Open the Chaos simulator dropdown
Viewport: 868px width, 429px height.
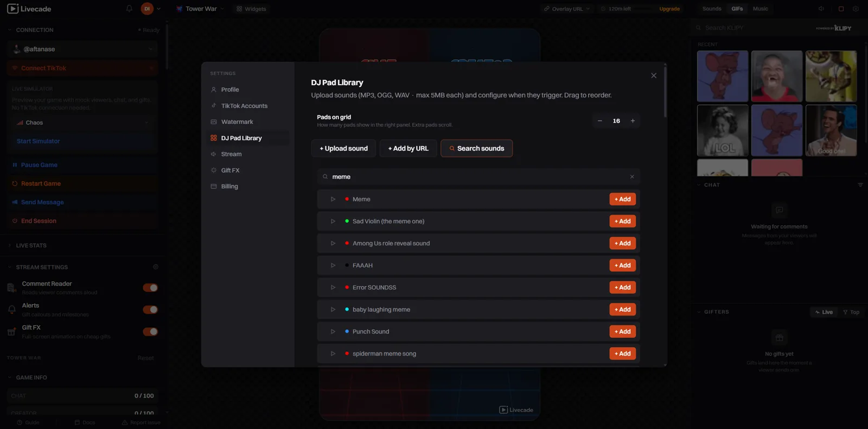pos(83,123)
